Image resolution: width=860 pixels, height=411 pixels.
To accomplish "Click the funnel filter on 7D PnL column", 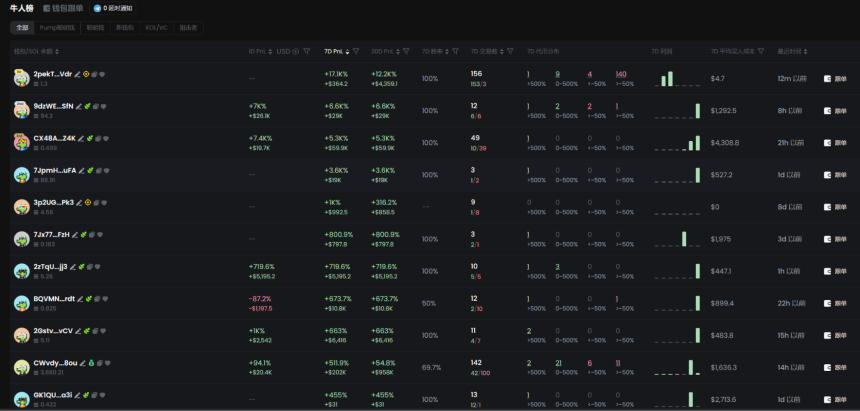I will pyautogui.click(x=356, y=51).
